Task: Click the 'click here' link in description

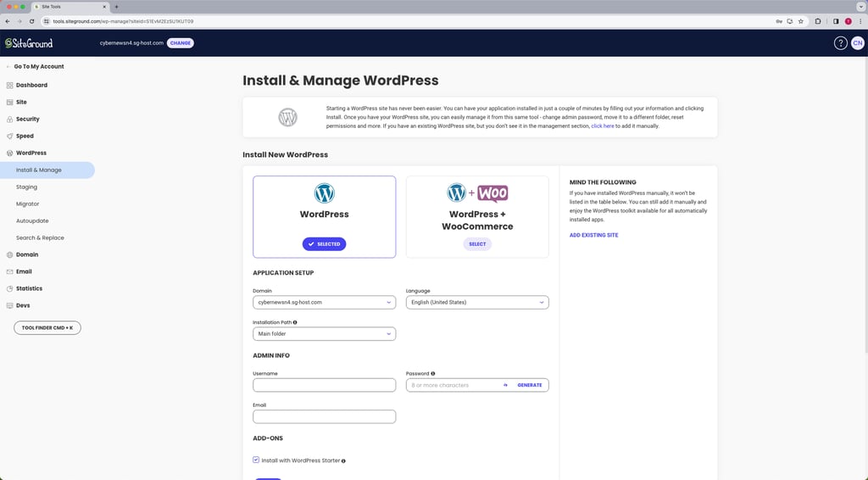Action: (603, 126)
